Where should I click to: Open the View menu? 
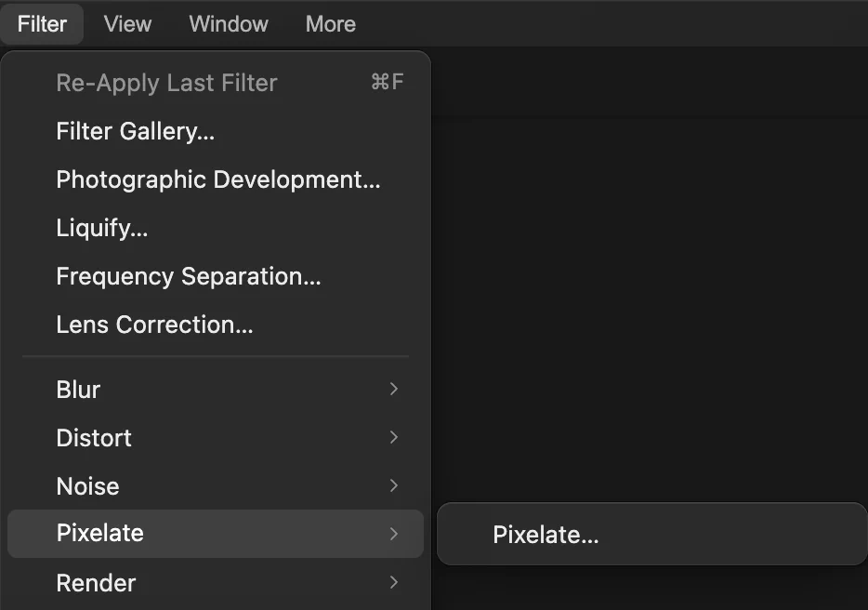pos(127,24)
